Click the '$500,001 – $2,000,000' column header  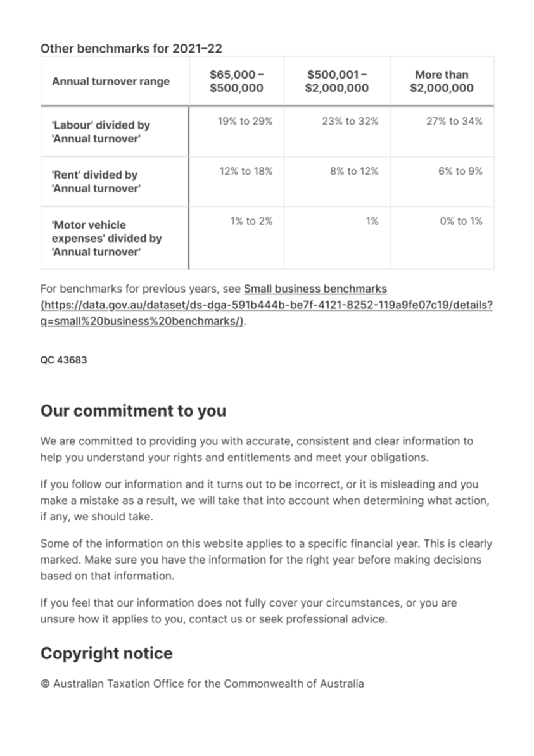click(337, 81)
